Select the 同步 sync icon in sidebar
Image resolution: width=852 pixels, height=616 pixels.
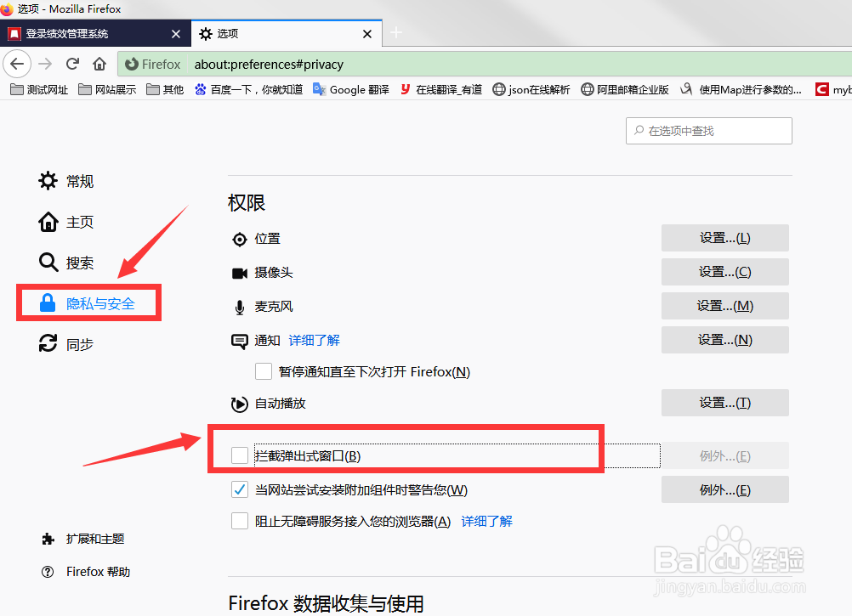point(48,343)
